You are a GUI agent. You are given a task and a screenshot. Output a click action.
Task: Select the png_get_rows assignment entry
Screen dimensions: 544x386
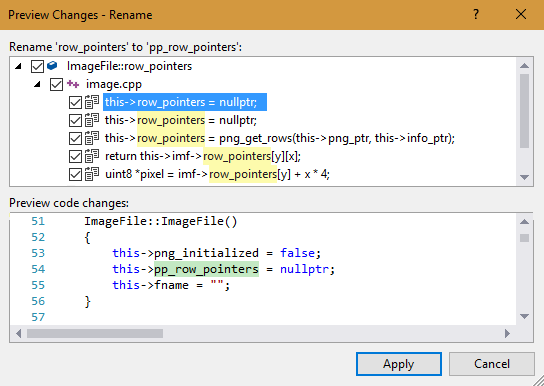coord(280,138)
